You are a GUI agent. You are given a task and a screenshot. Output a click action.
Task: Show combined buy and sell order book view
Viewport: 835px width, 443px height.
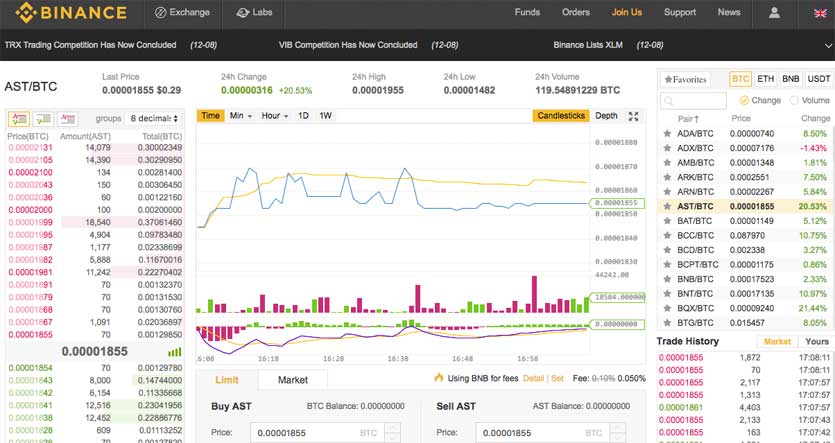[19, 118]
